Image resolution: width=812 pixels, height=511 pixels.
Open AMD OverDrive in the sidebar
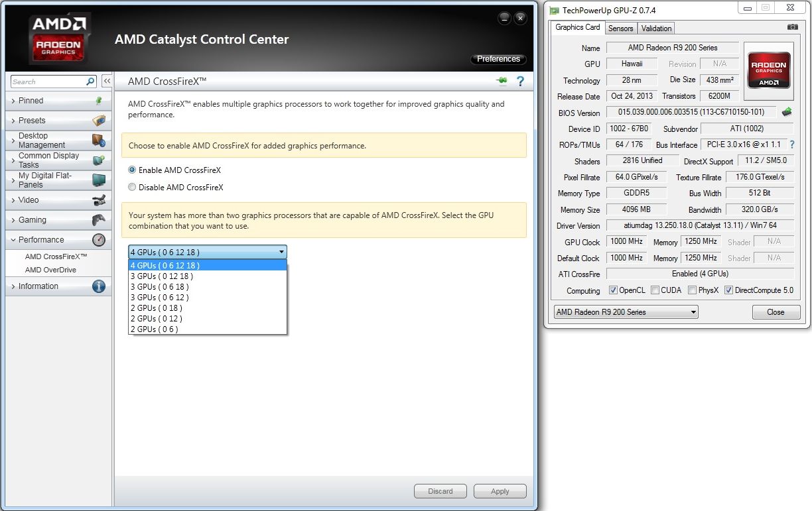click(50, 270)
